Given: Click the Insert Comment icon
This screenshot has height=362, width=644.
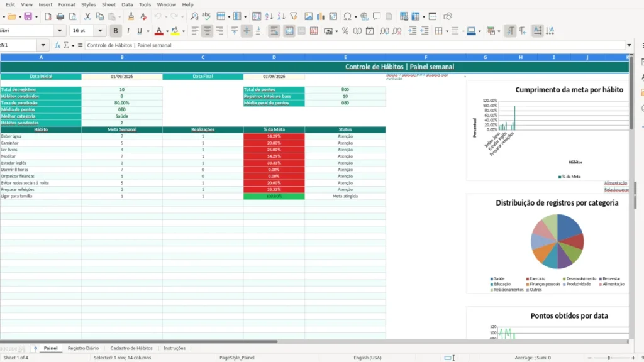Looking at the screenshot, I should [377, 16].
